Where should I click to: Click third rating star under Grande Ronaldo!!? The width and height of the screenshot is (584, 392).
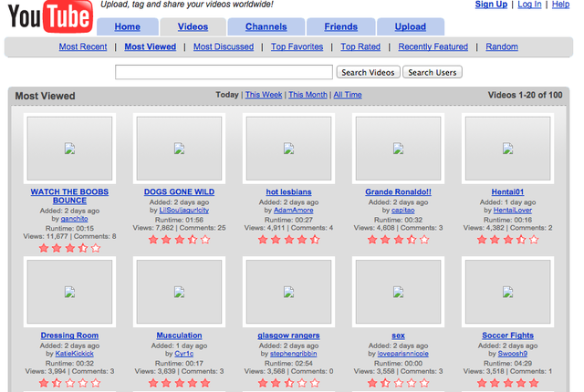click(398, 240)
